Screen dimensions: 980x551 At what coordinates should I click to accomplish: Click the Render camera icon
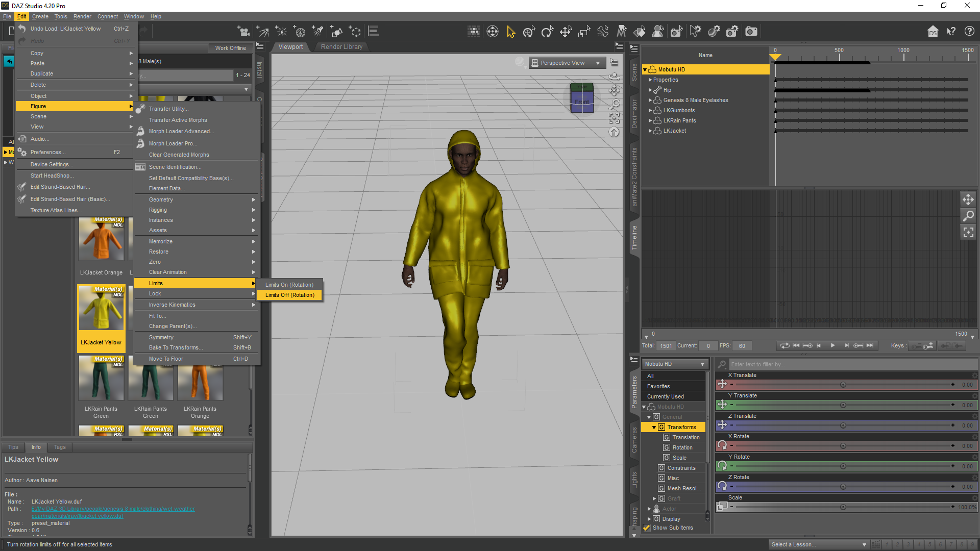(751, 32)
